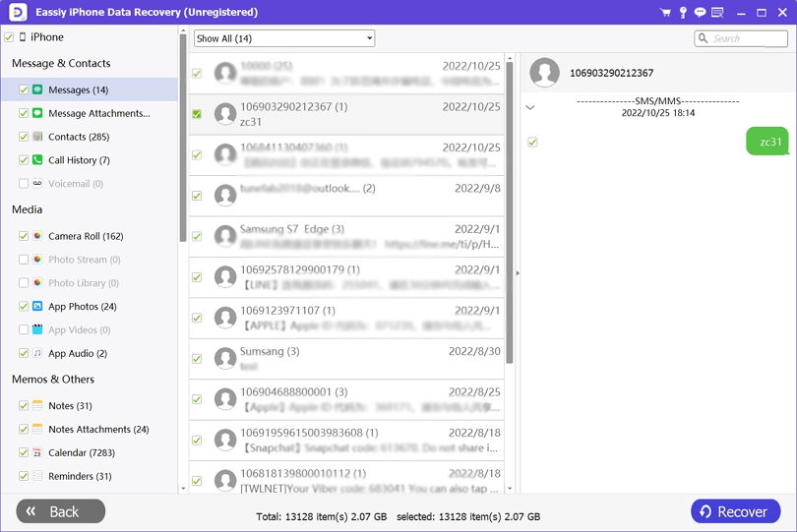Click the Recover button
Viewport: 797px width, 532px height.
coord(735,511)
